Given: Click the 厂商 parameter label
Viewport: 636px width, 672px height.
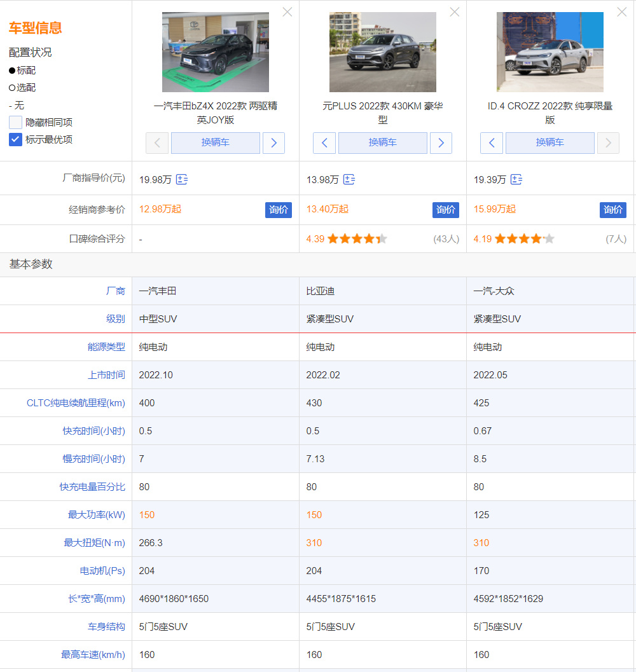Looking at the screenshot, I should click(x=115, y=291).
